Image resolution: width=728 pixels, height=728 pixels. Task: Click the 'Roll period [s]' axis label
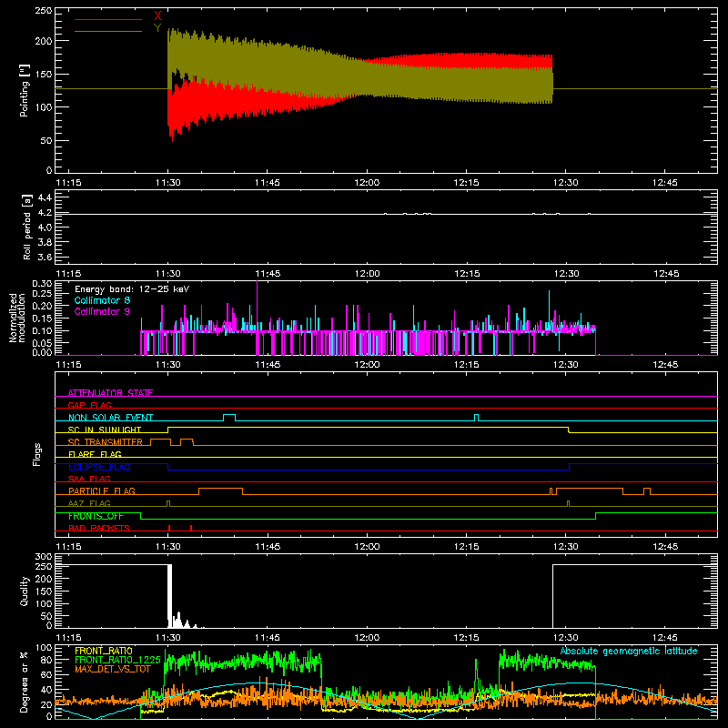tap(27, 227)
